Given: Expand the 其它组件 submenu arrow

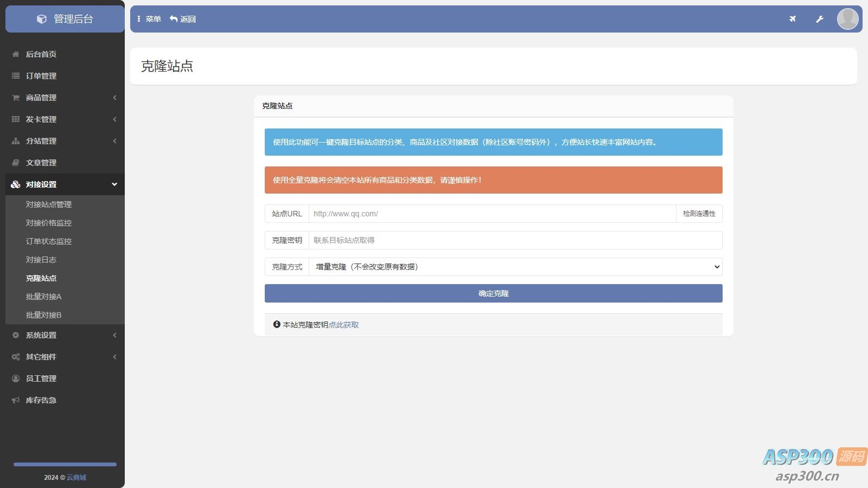Looking at the screenshot, I should (x=114, y=357).
